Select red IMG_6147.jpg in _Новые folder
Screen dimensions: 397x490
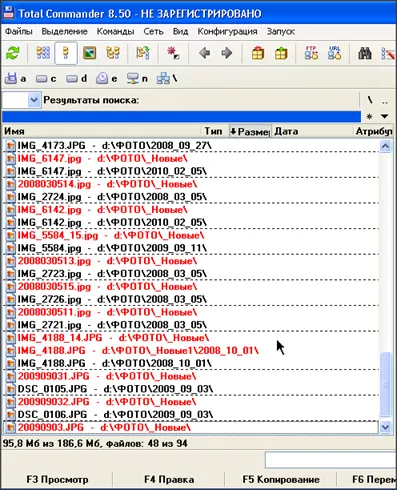click(192, 159)
